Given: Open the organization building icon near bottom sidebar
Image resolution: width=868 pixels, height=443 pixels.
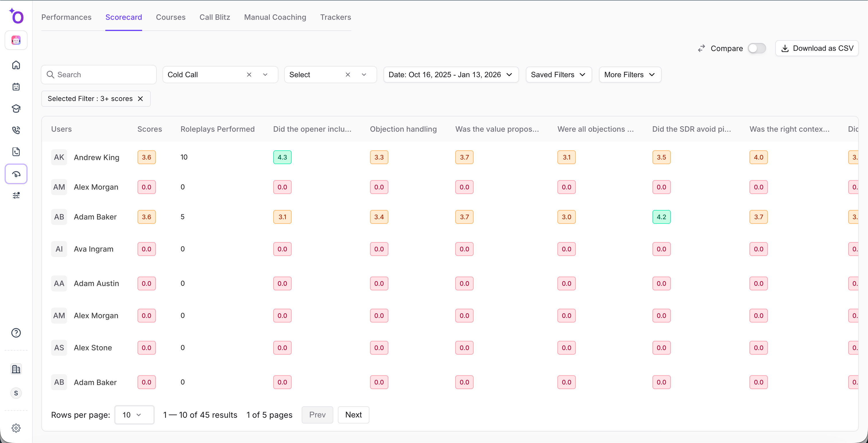Looking at the screenshot, I should pyautogui.click(x=16, y=369).
